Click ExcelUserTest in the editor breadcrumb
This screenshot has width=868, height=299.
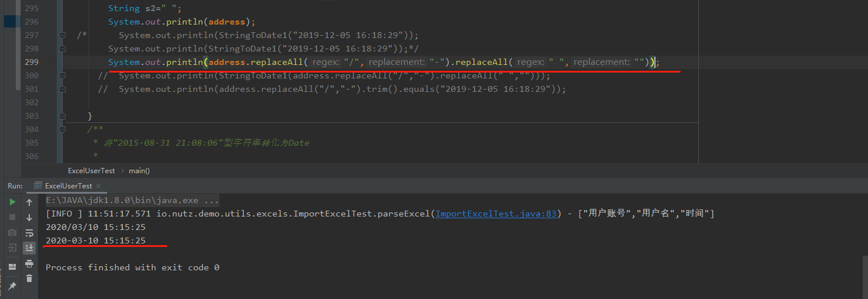click(x=91, y=171)
